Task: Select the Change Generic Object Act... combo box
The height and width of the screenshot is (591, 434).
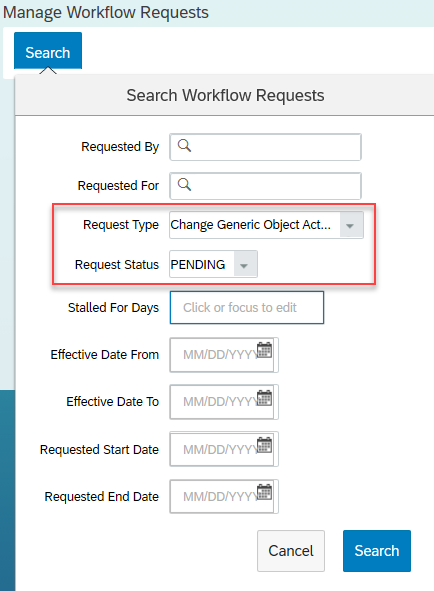Action: pyautogui.click(x=266, y=225)
